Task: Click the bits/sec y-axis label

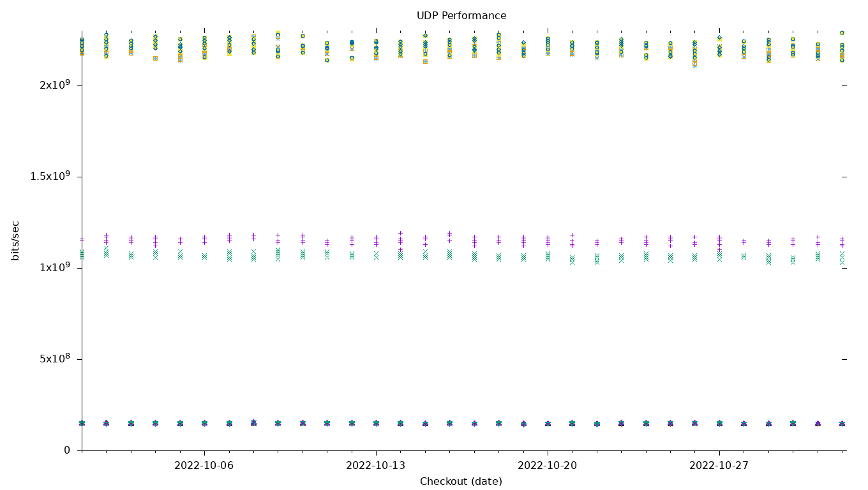Action: click(x=15, y=241)
